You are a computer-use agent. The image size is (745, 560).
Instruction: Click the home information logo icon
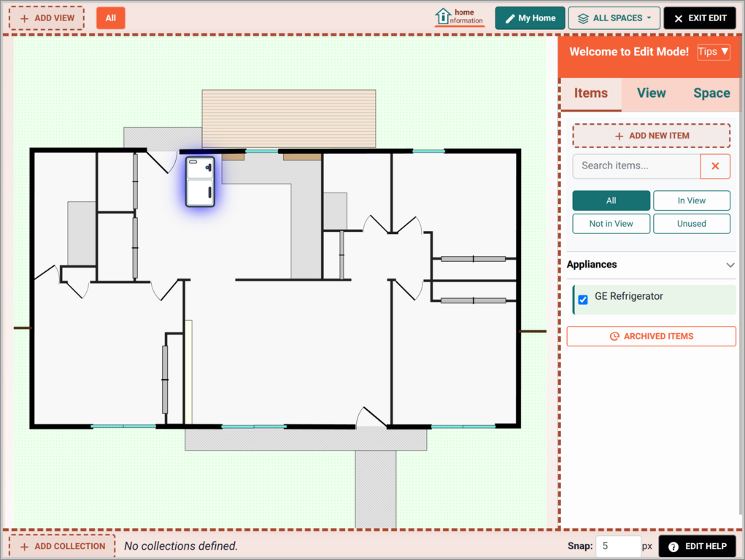[x=459, y=17]
